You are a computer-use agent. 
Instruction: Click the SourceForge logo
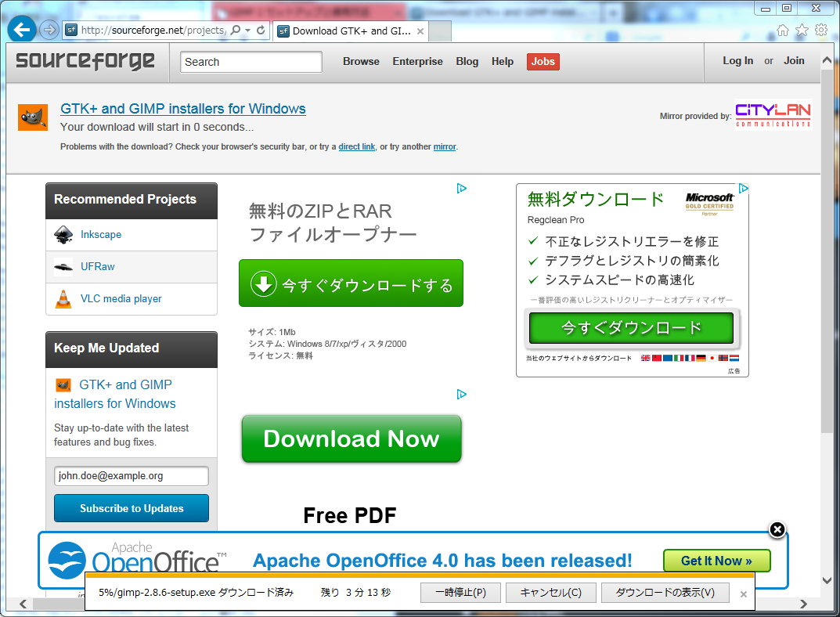click(85, 61)
